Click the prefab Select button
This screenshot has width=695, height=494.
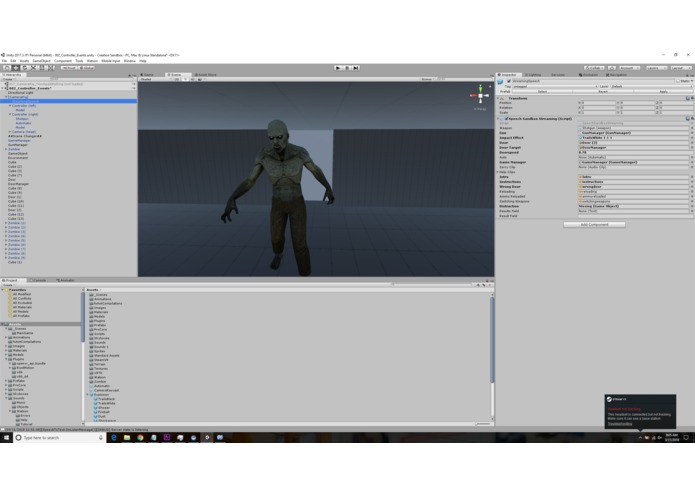pos(543,92)
